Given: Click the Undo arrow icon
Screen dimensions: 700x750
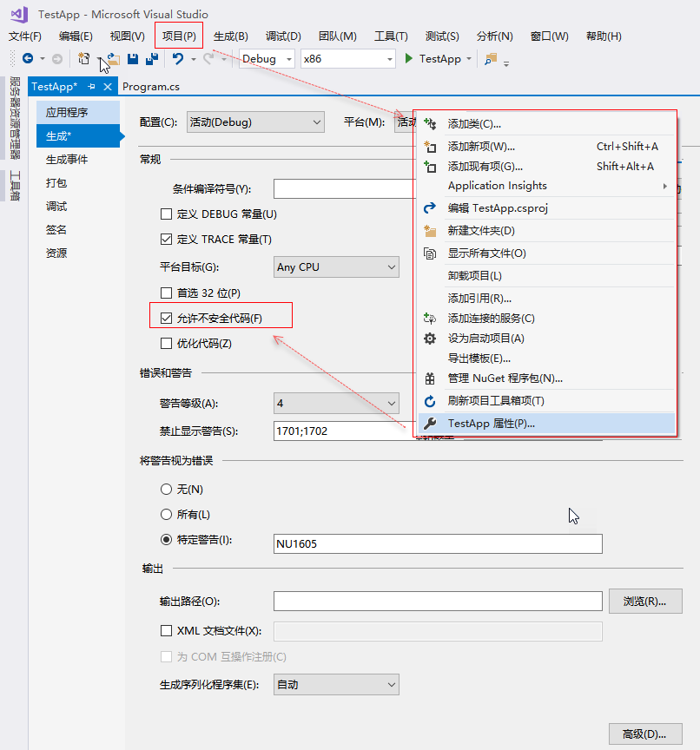Looking at the screenshot, I should coord(178,58).
